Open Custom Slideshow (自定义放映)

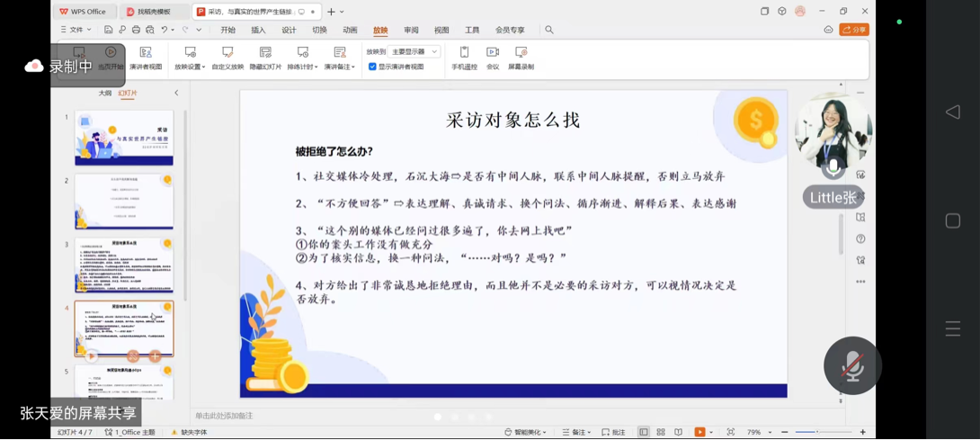coord(227,58)
